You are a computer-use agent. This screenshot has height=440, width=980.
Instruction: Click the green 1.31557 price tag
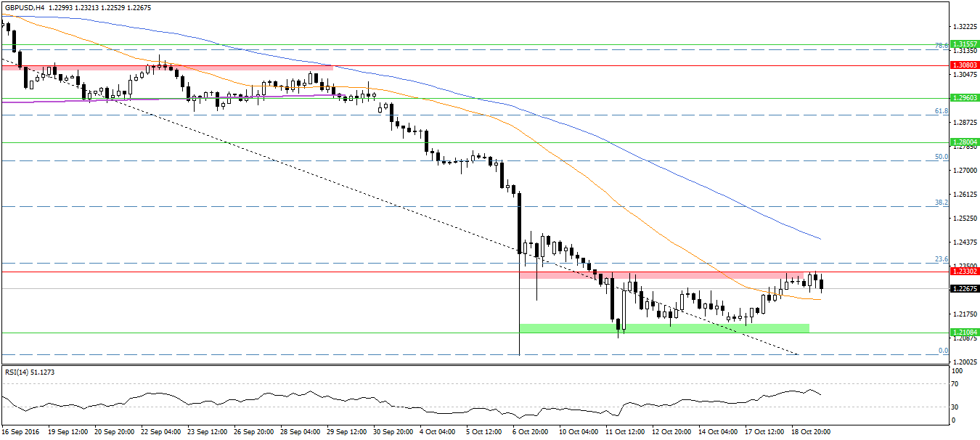coord(965,44)
